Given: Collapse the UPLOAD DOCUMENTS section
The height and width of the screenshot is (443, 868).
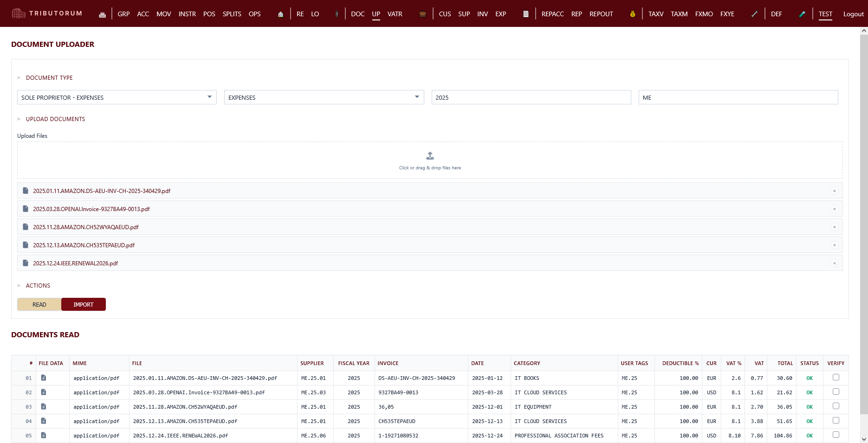Looking at the screenshot, I should pyautogui.click(x=19, y=119).
